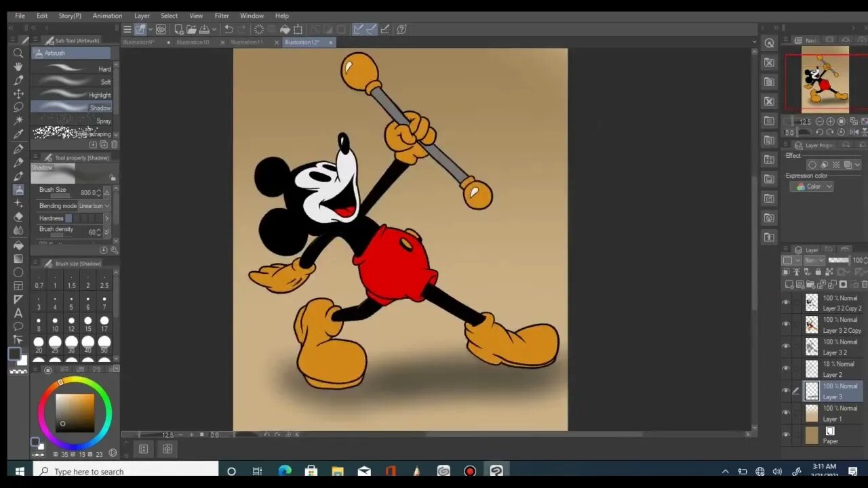Click the delete layer trash icon
The image size is (868, 488).
coord(864,285)
